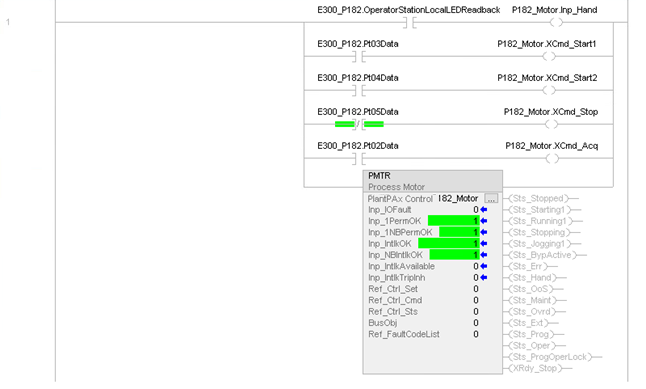
Task: Click the blue arrow next to Inp_IntlkTripInh
Action: click(x=484, y=278)
